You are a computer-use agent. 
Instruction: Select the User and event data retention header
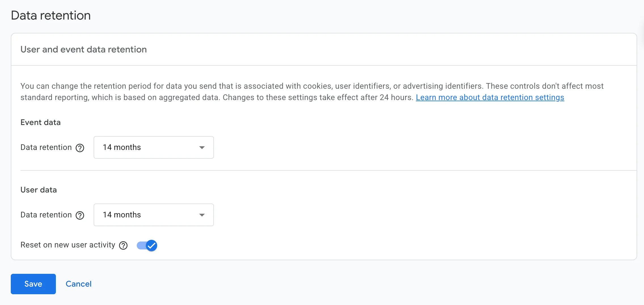(x=83, y=49)
